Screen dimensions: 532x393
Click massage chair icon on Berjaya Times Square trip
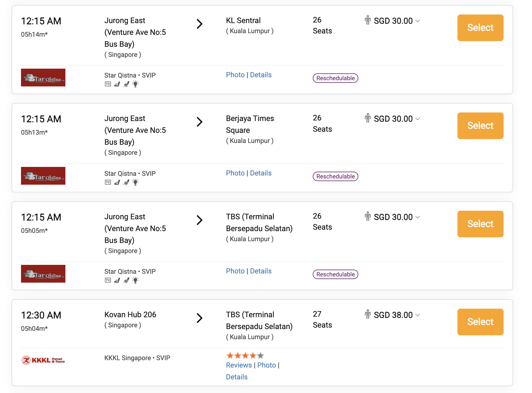click(126, 182)
